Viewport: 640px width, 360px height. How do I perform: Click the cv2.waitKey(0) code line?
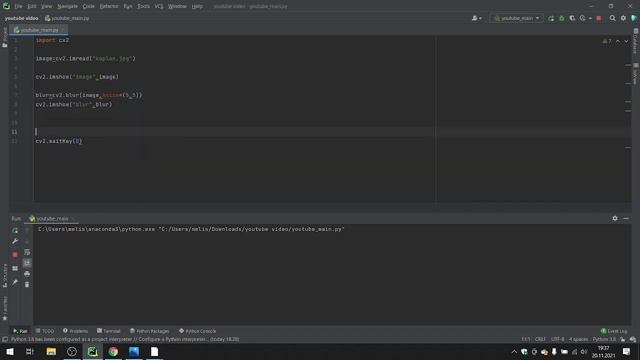click(59, 141)
